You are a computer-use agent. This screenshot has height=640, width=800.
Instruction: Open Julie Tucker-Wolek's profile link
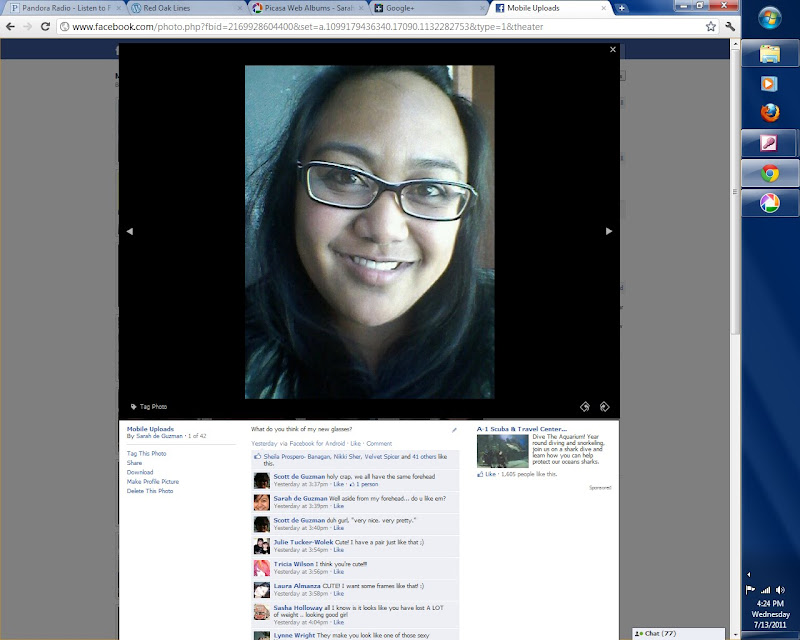click(303, 542)
